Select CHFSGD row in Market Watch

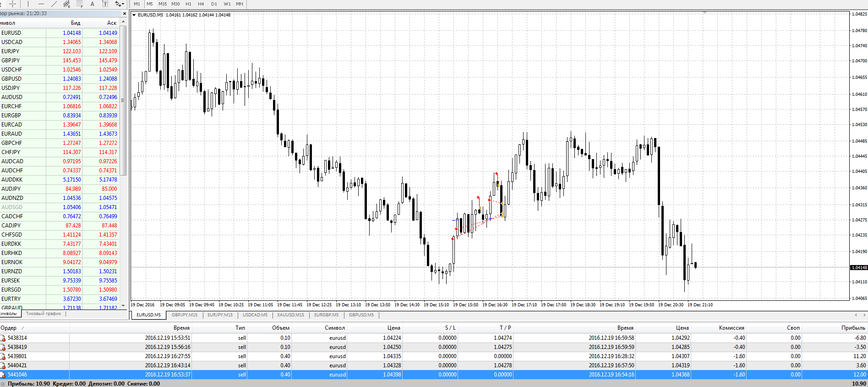(60, 235)
